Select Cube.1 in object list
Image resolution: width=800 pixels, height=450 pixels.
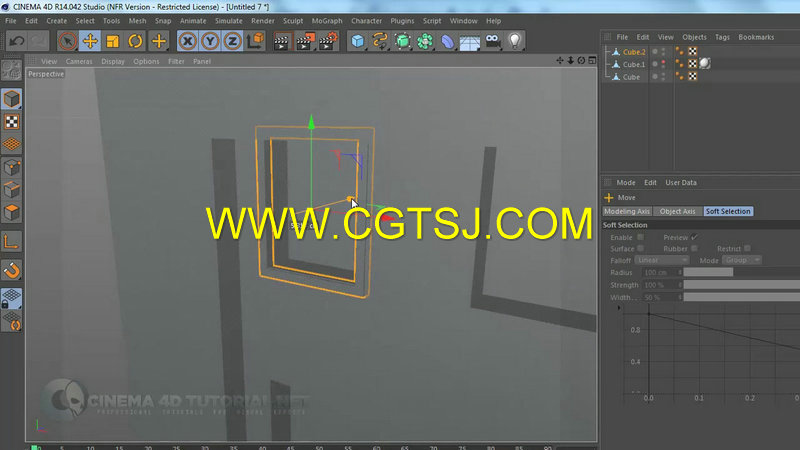[634, 64]
